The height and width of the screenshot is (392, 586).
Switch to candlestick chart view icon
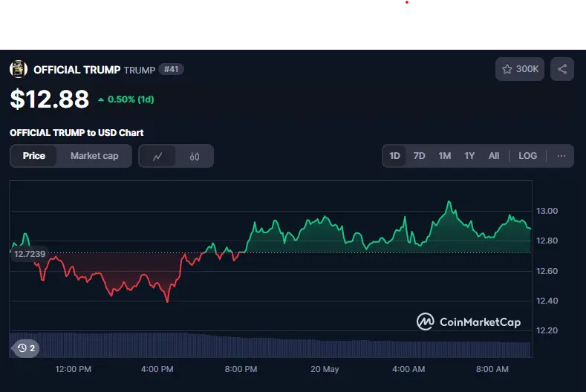pyautogui.click(x=195, y=156)
